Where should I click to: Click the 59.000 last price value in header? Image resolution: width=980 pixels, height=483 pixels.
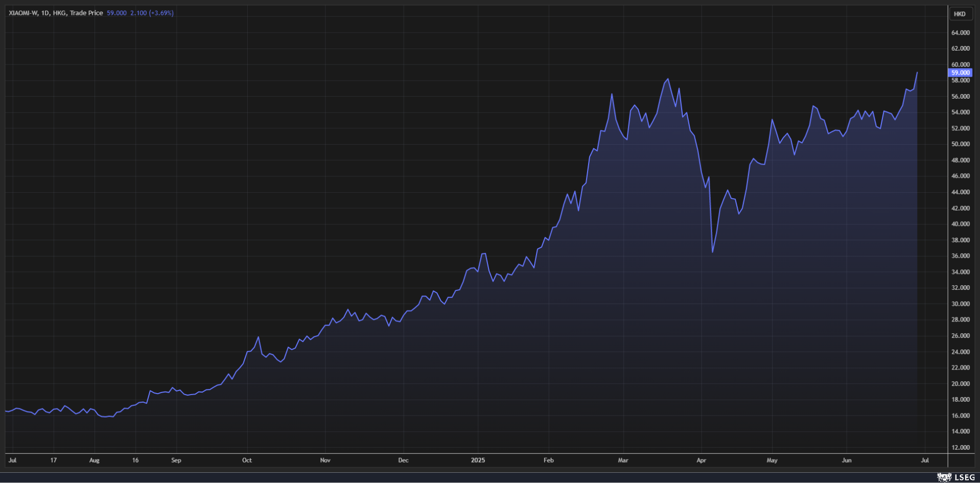click(116, 13)
